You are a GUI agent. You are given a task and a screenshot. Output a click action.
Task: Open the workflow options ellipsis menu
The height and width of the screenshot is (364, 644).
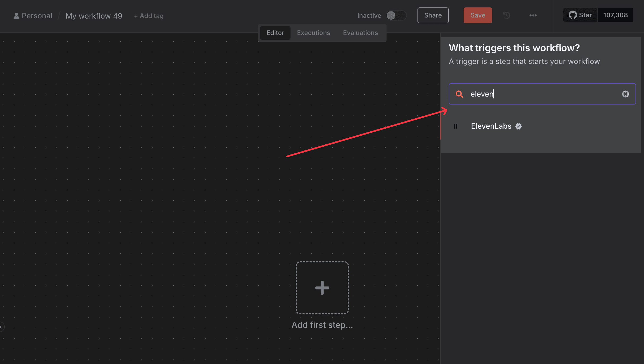[x=533, y=15]
